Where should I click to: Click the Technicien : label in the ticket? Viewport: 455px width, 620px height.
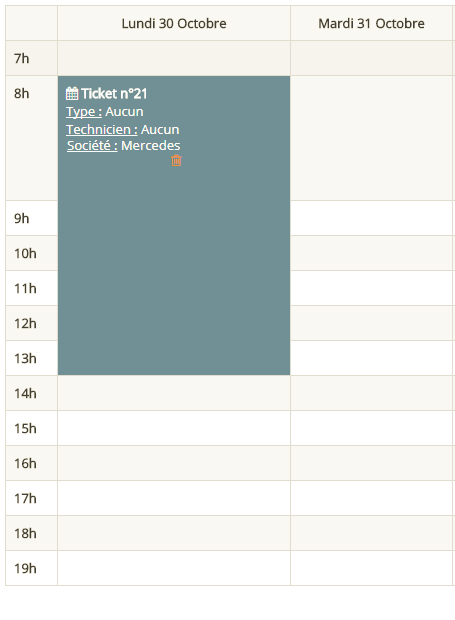coord(102,129)
